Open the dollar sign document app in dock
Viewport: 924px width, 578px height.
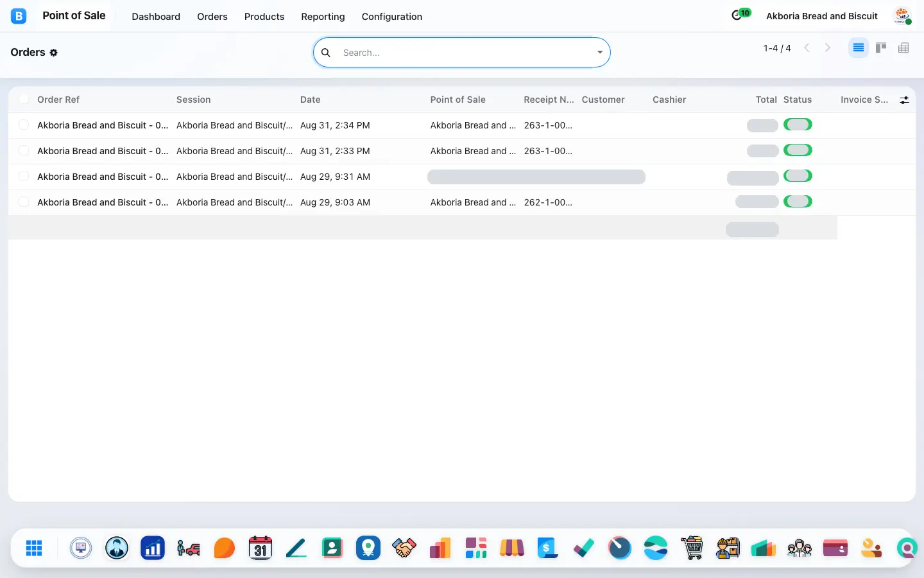548,548
